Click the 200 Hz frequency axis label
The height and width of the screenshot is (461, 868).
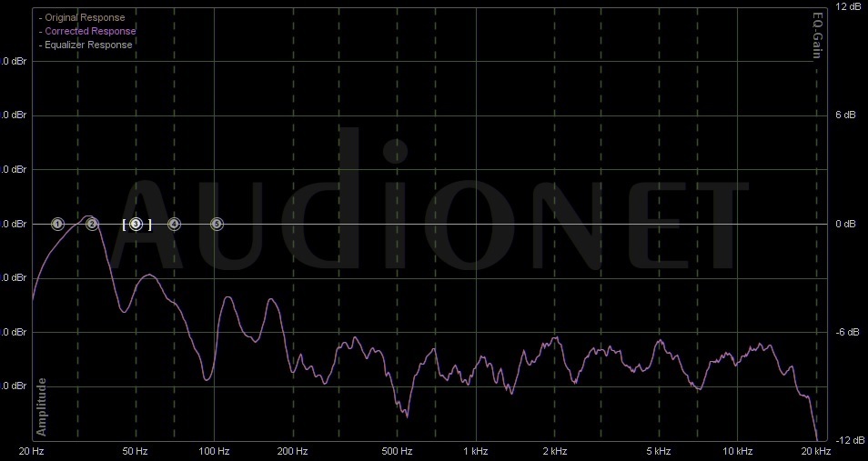tap(292, 452)
